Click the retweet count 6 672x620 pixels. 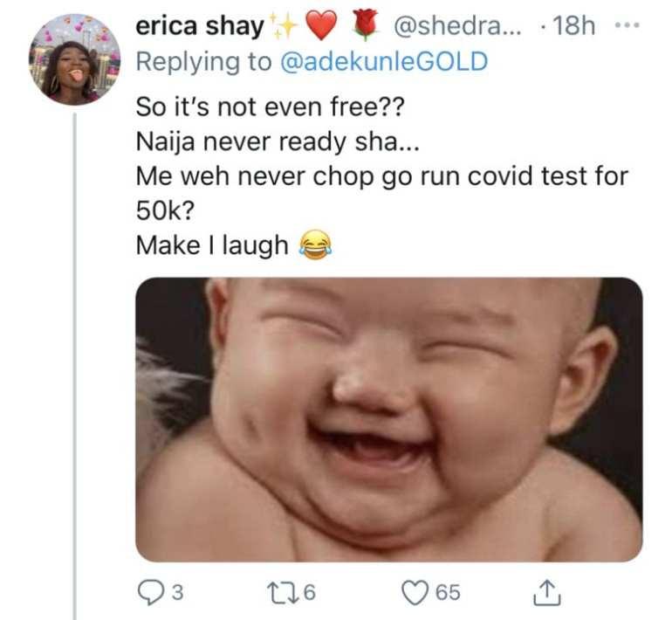(x=308, y=594)
